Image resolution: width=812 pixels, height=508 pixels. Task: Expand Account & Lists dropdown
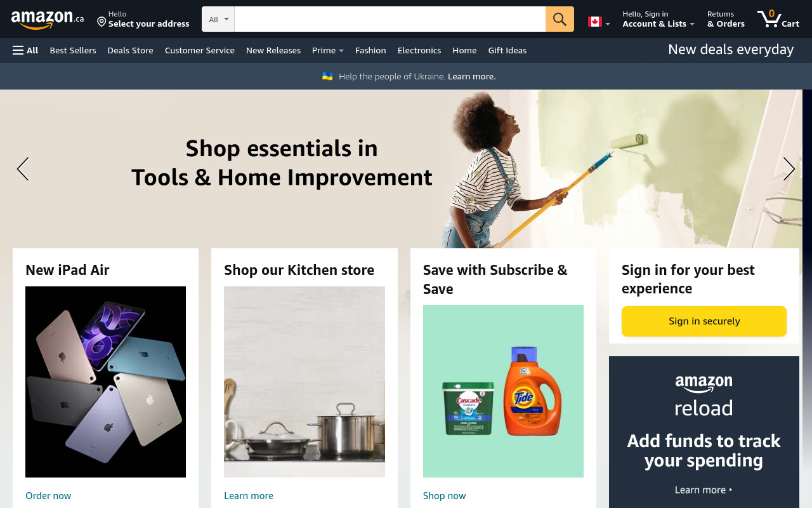[x=658, y=19]
